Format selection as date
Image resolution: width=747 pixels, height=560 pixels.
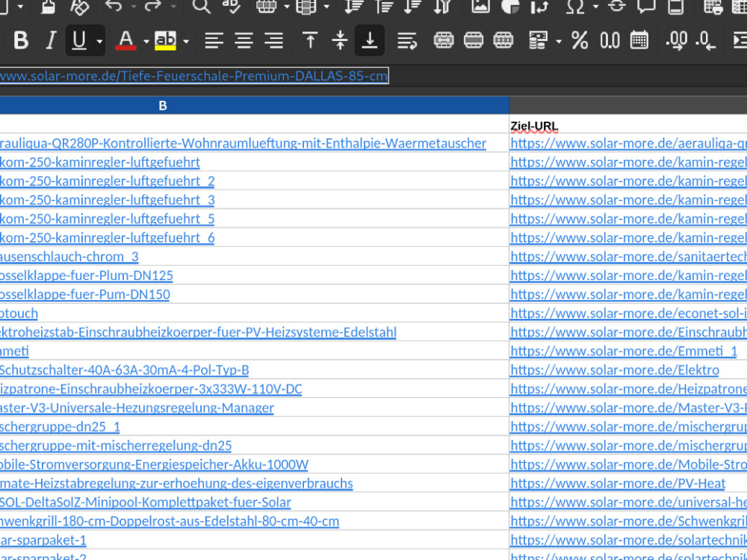click(x=639, y=40)
